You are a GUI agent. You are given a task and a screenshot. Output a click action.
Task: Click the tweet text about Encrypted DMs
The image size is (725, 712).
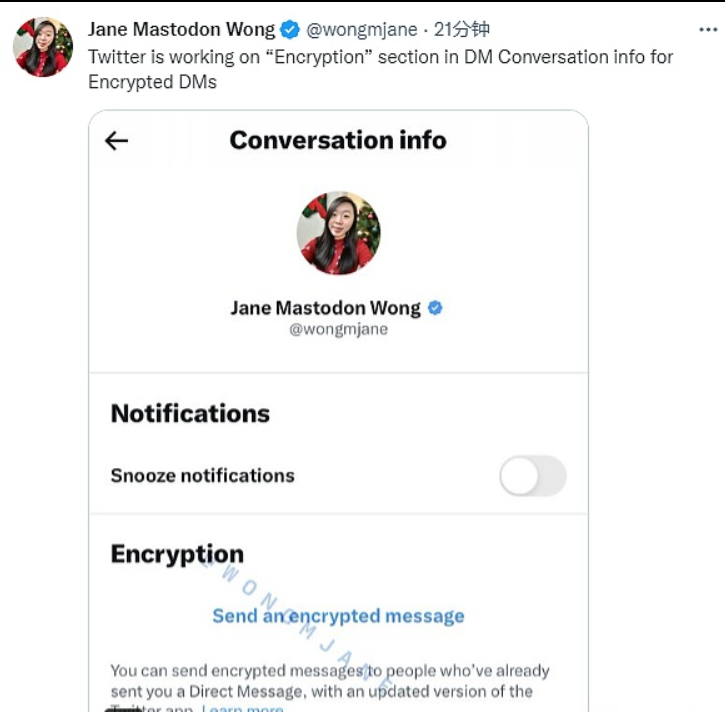coord(380,69)
